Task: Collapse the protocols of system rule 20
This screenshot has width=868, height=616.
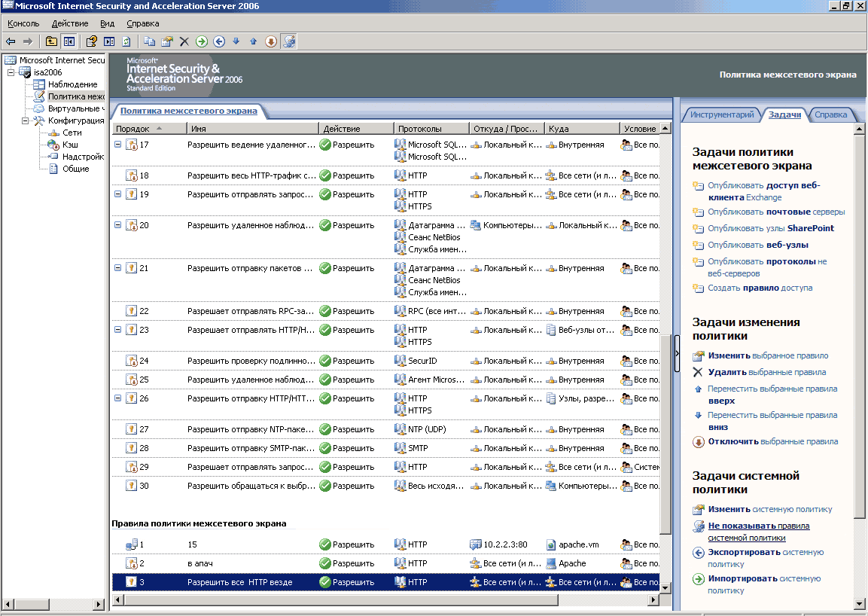Action: pyautogui.click(x=118, y=225)
